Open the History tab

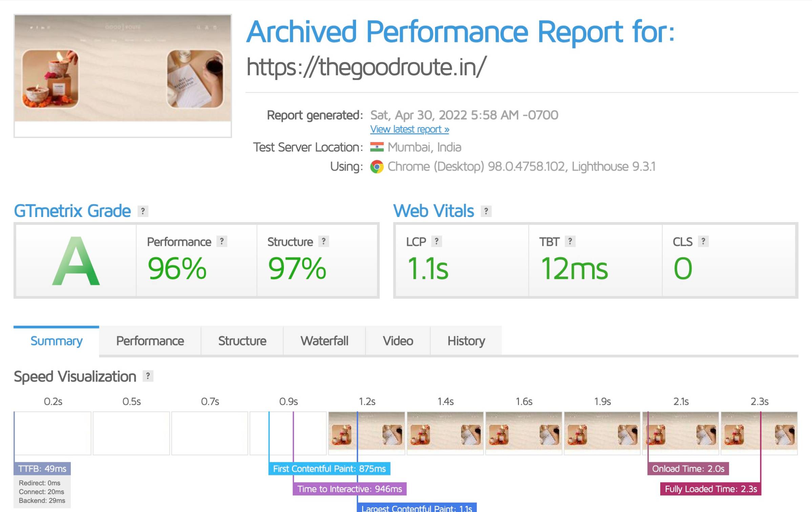pyautogui.click(x=466, y=341)
